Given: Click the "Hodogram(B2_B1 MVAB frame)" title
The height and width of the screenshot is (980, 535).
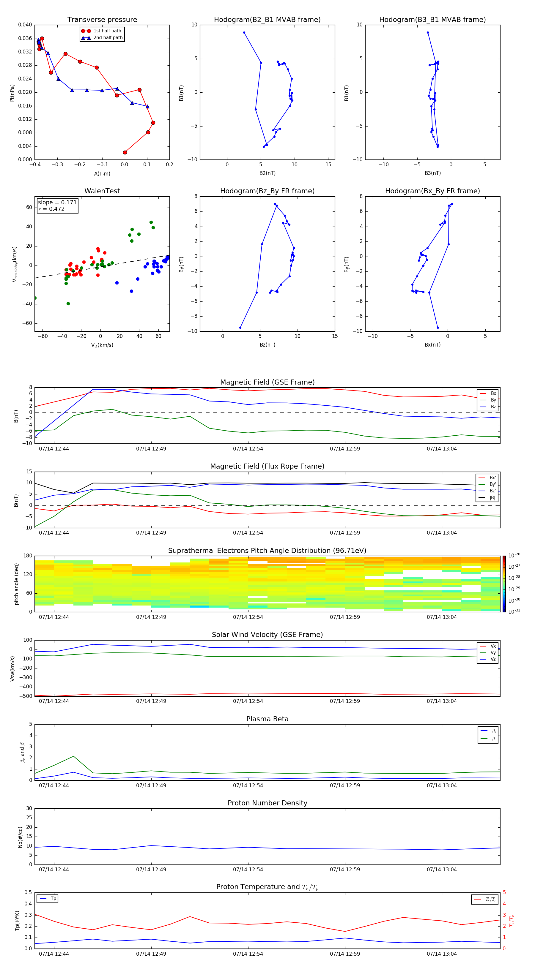Looking at the screenshot, I should (267, 20).
